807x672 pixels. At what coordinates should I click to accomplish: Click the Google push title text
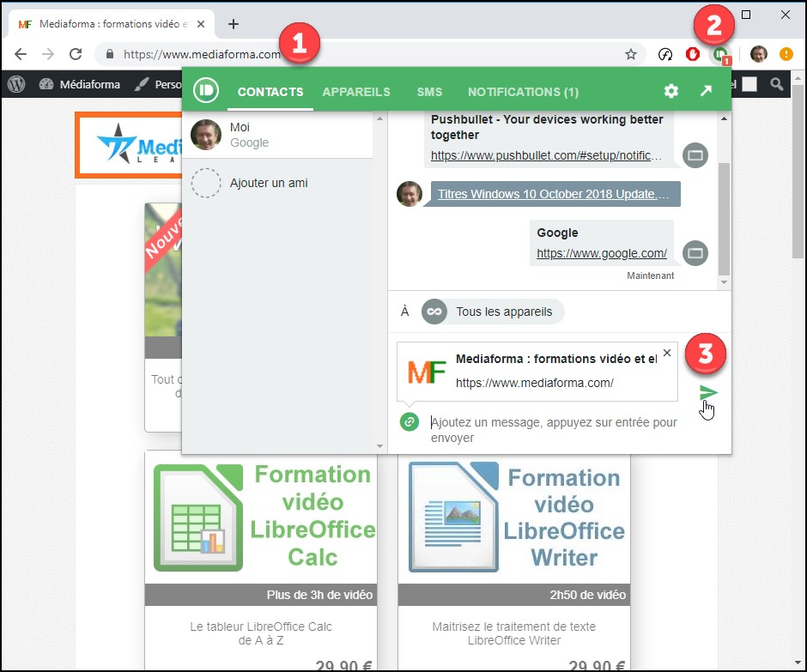point(557,233)
